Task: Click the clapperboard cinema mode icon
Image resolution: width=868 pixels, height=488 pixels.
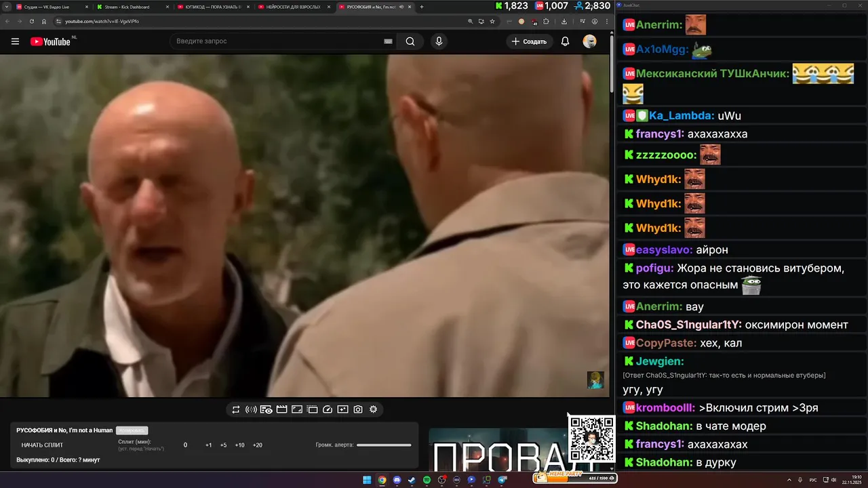Action: (281, 409)
